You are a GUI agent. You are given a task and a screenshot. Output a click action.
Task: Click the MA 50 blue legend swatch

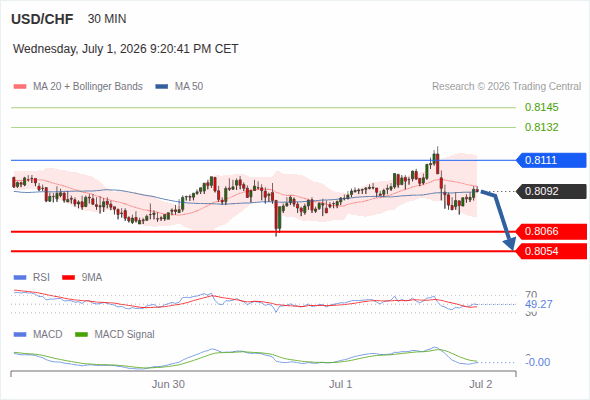(162, 87)
